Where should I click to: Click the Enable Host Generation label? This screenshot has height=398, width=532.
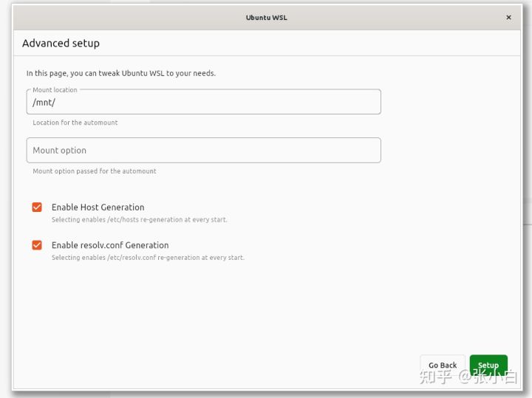click(x=98, y=207)
